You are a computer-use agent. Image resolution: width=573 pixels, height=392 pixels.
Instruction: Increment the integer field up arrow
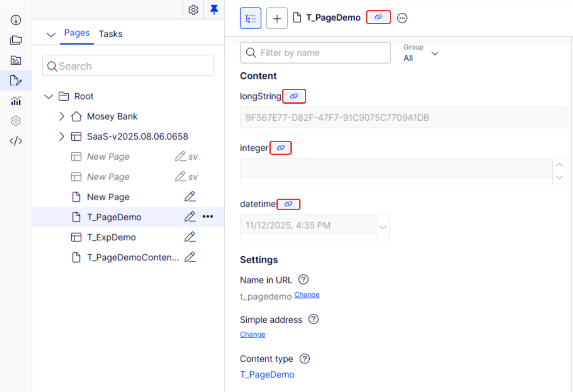point(559,165)
